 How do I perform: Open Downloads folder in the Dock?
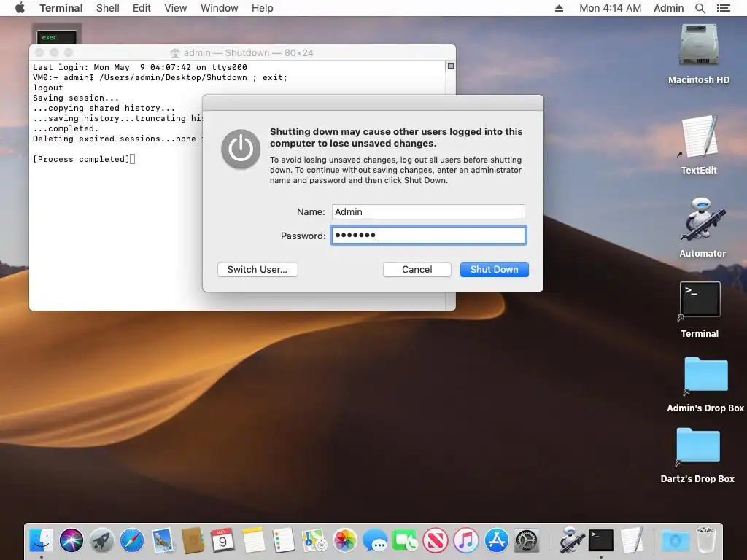coord(676,540)
